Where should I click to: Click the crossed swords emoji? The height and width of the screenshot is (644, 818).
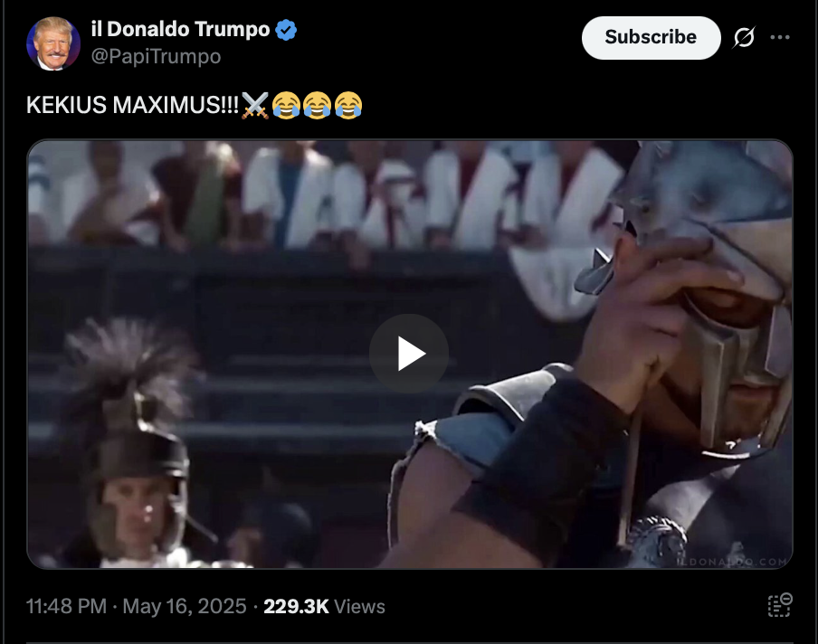tap(255, 105)
